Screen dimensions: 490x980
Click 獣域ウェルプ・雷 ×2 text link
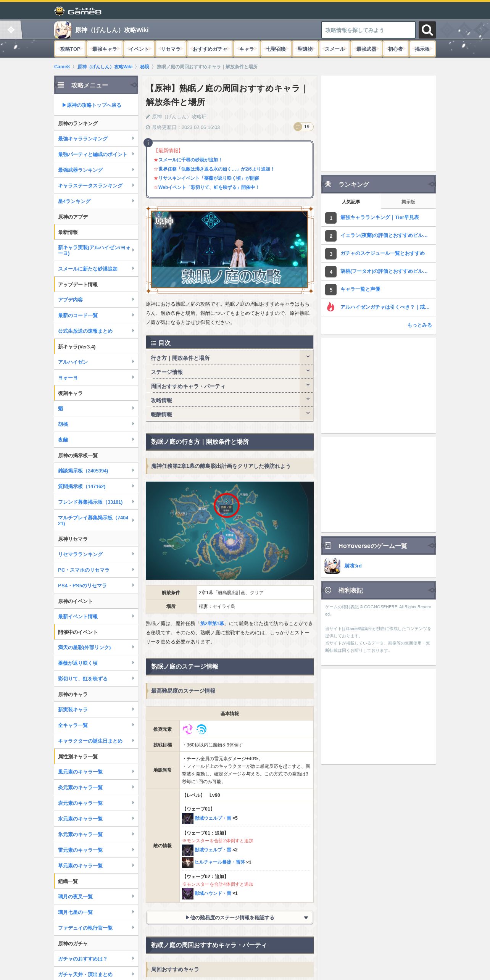213,850
